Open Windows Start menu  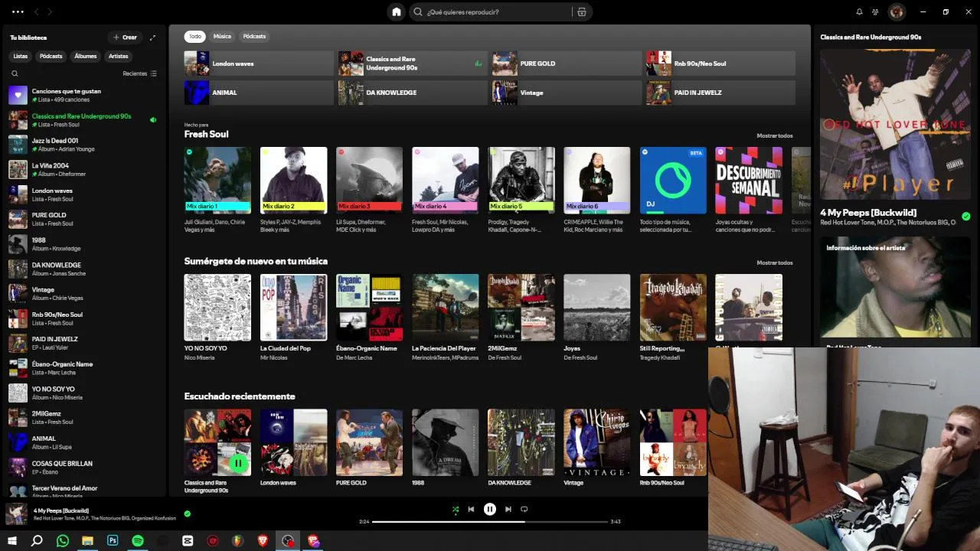click(x=12, y=541)
